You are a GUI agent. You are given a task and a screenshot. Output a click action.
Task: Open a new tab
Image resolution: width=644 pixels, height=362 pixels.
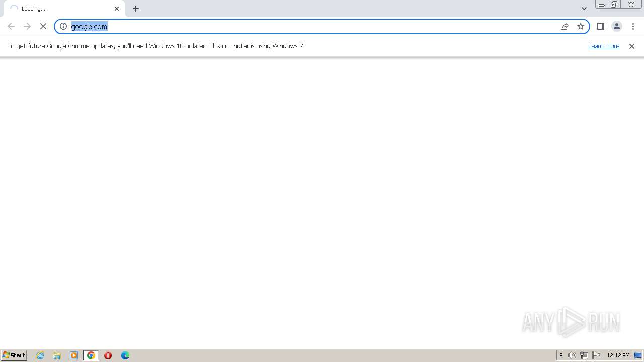tap(136, 9)
